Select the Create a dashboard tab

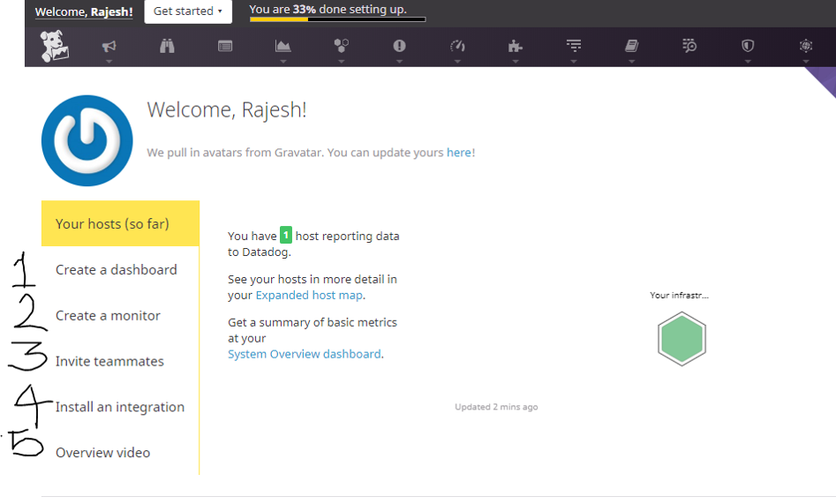pos(116,270)
